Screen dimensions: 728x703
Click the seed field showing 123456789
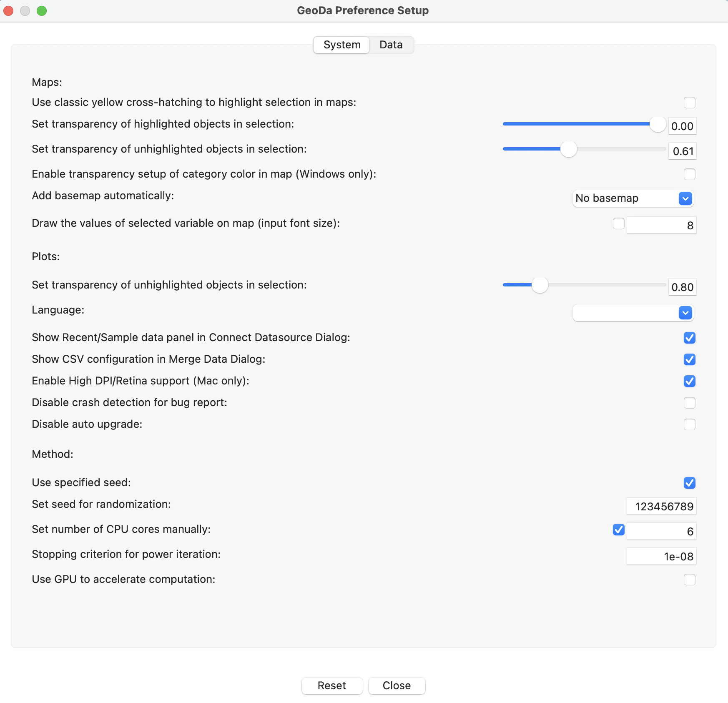point(661,506)
